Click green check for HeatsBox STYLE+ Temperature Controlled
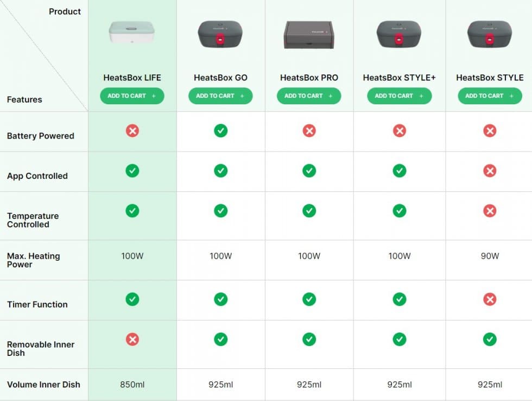 [400, 211]
